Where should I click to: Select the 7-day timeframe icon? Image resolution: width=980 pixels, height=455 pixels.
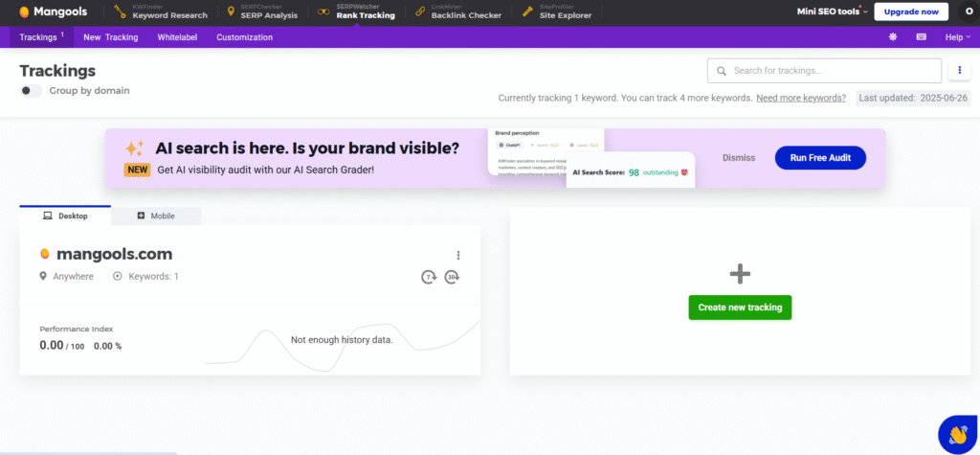(x=429, y=277)
